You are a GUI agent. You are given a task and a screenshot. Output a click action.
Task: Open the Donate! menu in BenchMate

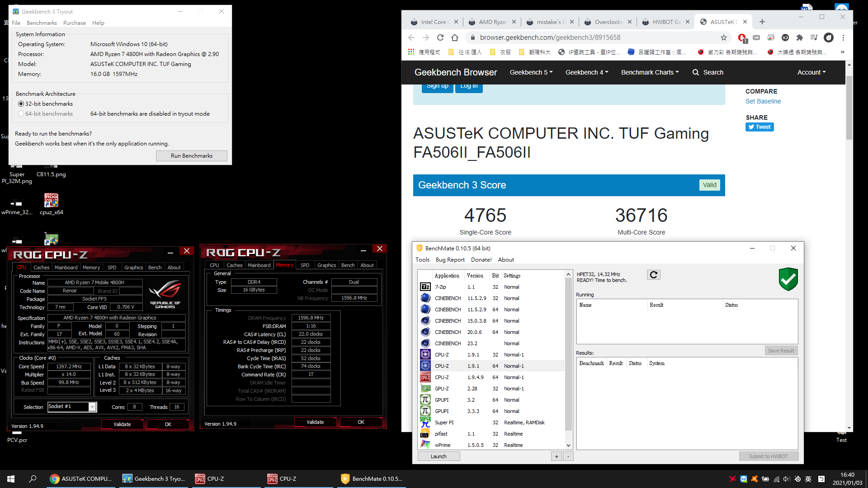point(481,260)
